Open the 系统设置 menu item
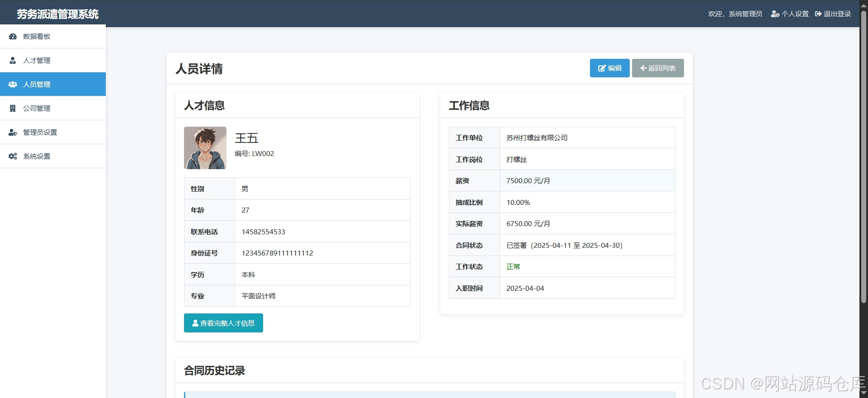Image resolution: width=868 pixels, height=398 pixels. [53, 156]
